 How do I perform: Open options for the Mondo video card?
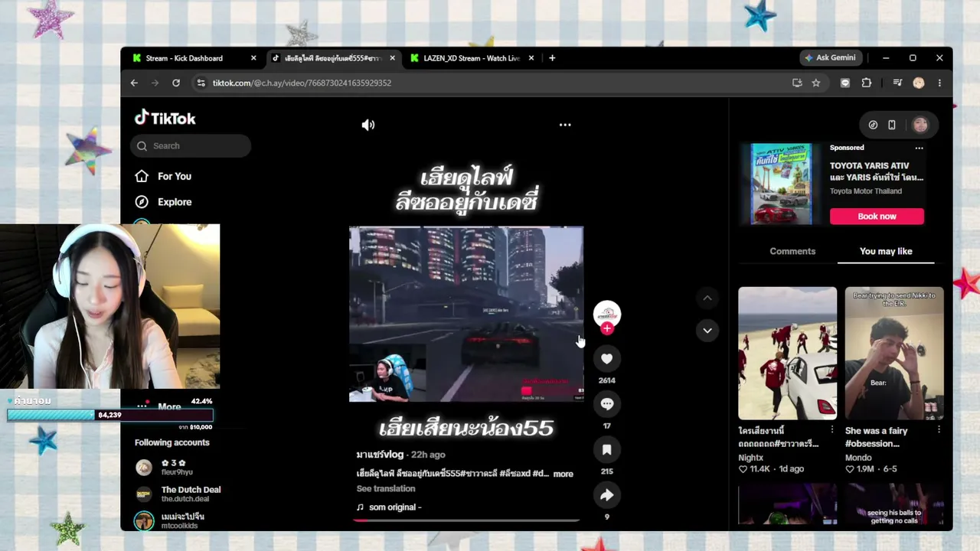939,430
